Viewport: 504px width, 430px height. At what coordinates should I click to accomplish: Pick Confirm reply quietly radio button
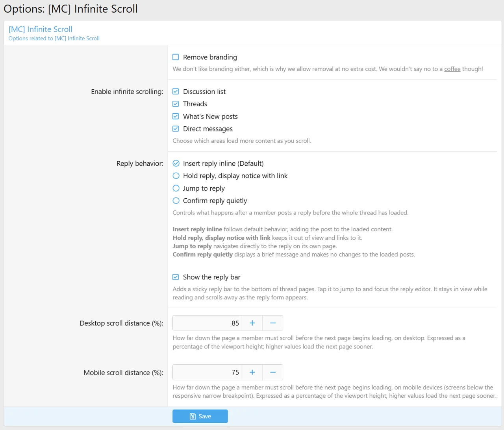tap(176, 201)
